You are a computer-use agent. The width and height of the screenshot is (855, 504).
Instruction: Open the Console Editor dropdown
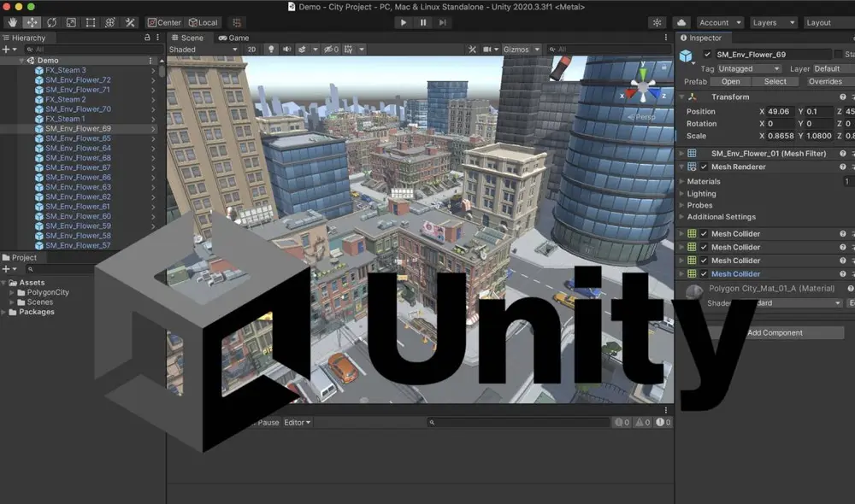click(x=298, y=422)
